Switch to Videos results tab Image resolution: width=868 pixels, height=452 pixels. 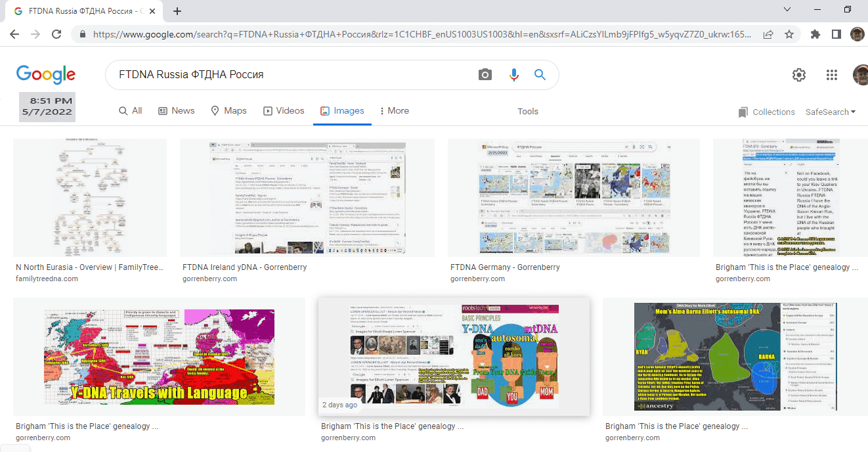click(x=284, y=111)
